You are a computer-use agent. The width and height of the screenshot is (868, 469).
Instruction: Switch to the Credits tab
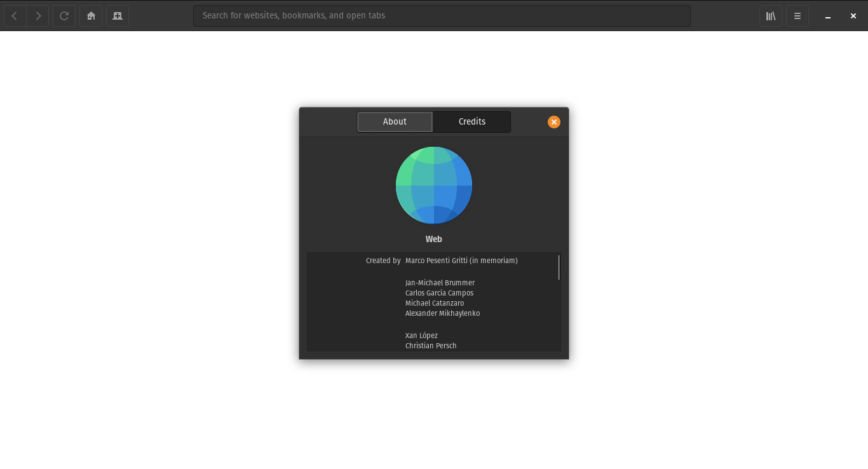pos(472,121)
